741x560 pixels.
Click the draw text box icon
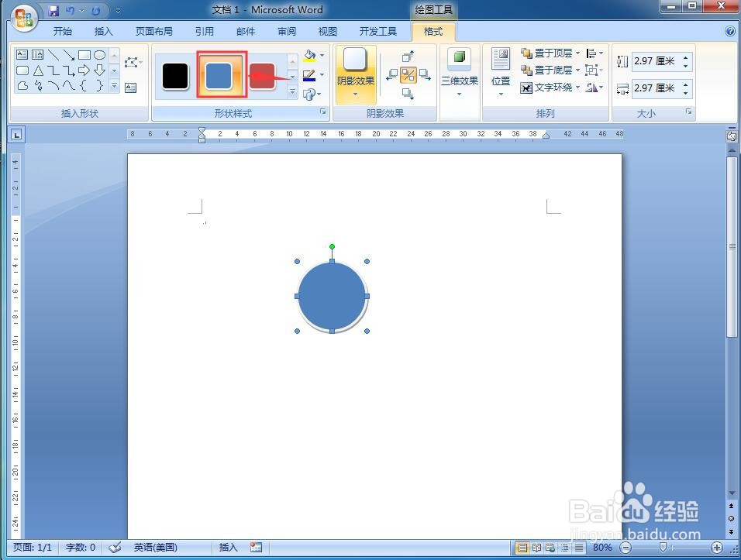click(x=130, y=88)
